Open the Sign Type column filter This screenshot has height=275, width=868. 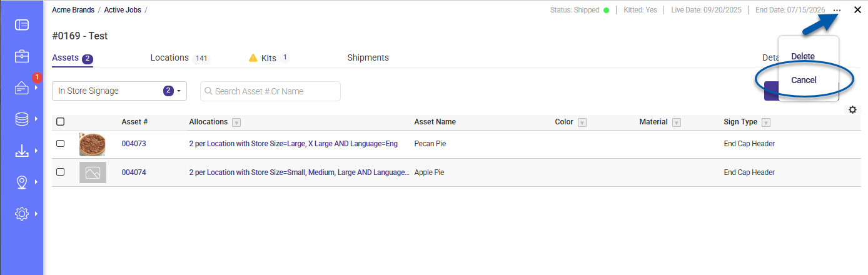[766, 122]
